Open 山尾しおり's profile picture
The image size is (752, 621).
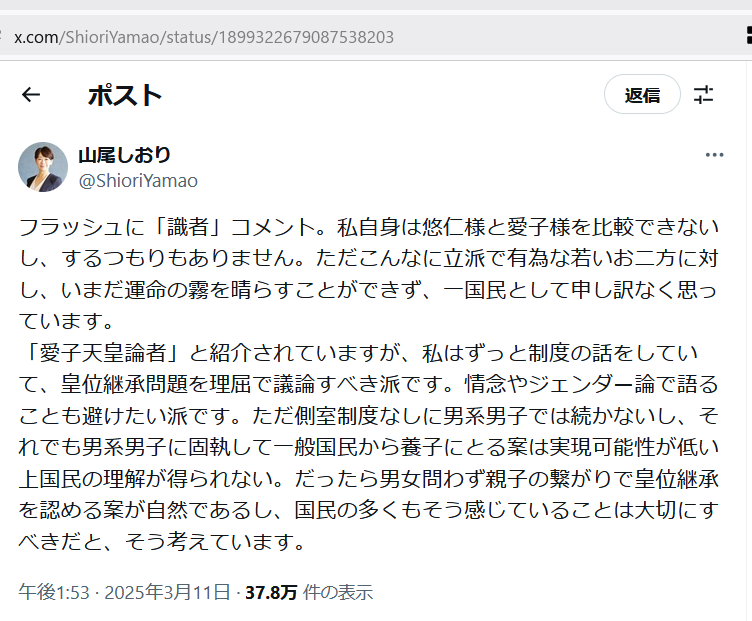pyautogui.click(x=43, y=167)
